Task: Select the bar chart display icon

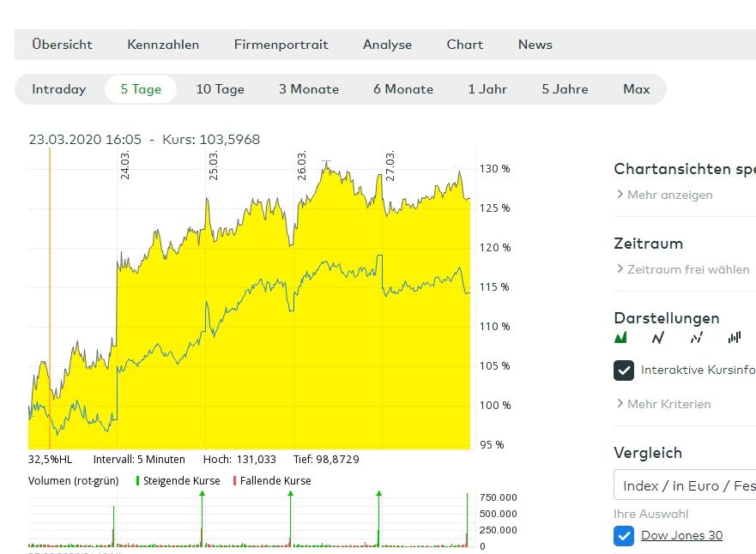Action: click(x=734, y=338)
